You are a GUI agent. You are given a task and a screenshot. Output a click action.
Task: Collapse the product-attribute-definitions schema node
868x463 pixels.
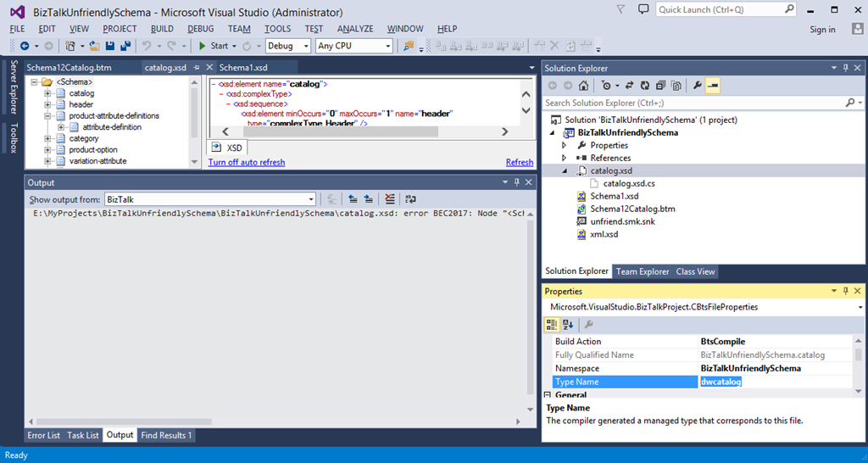(47, 116)
